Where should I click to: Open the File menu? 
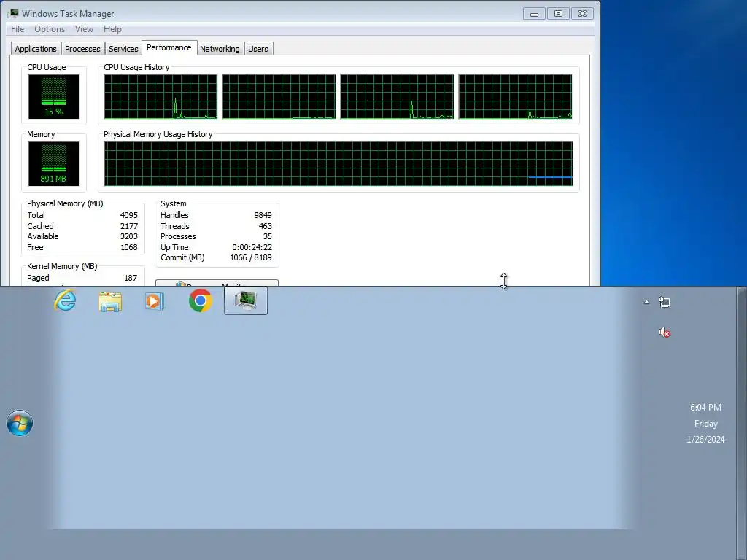tap(18, 29)
